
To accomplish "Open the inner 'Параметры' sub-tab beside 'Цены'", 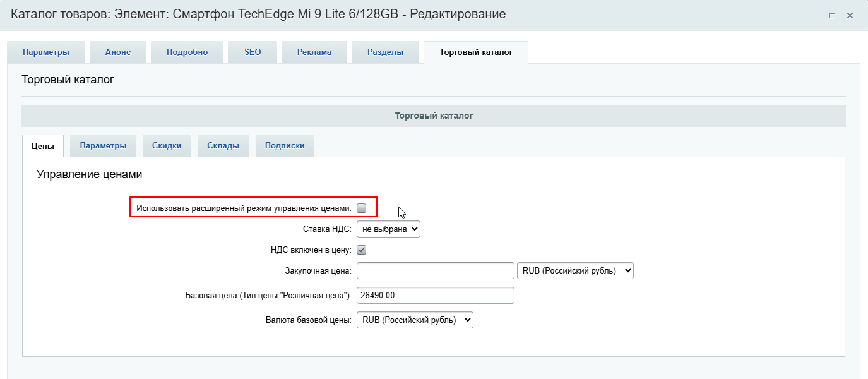I will pos(103,145).
